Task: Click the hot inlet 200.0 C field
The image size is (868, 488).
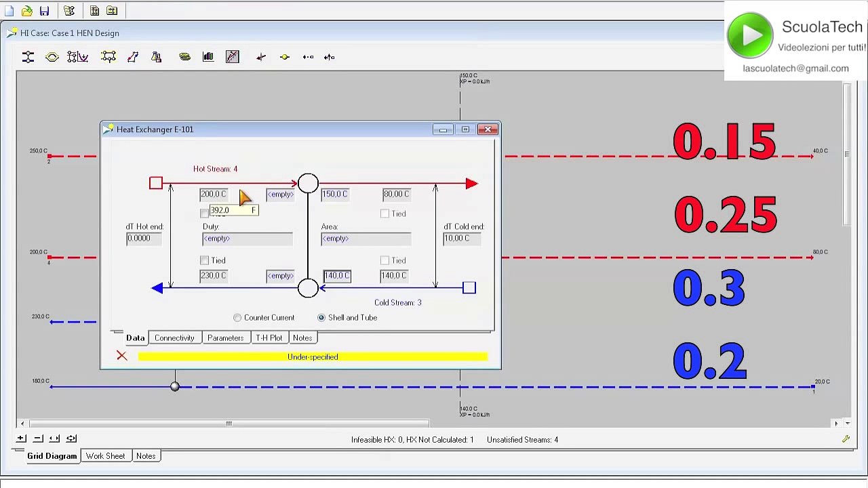Action: point(214,195)
